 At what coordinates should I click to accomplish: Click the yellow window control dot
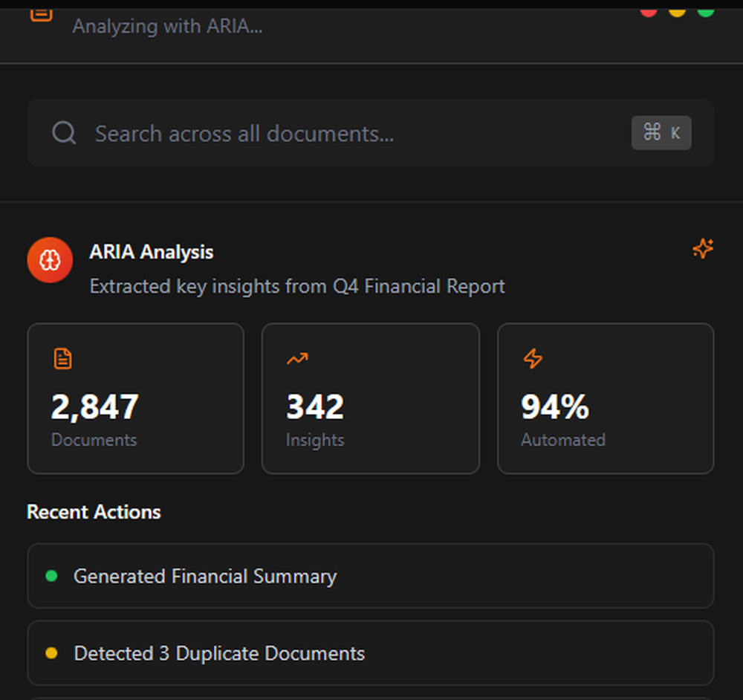coord(677,13)
